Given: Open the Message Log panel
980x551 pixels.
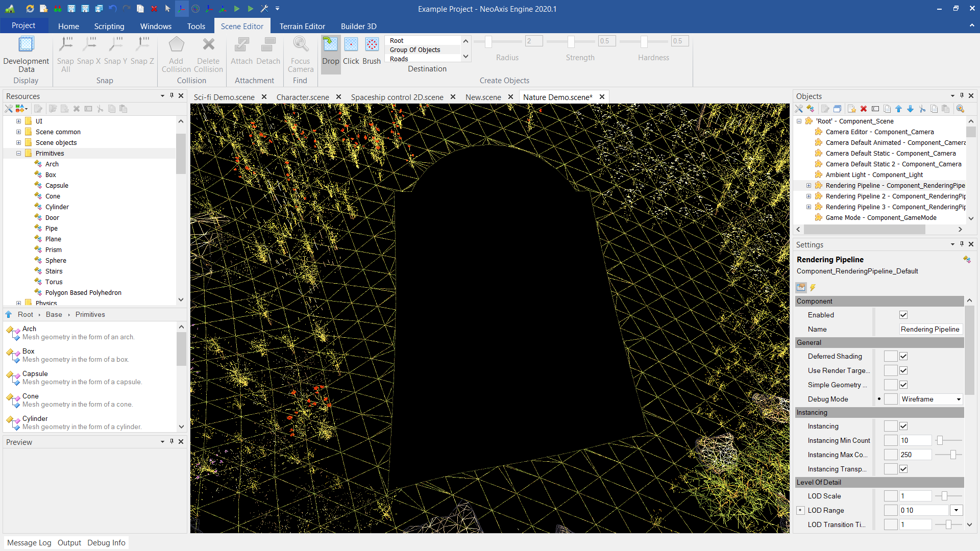Looking at the screenshot, I should tap(29, 543).
